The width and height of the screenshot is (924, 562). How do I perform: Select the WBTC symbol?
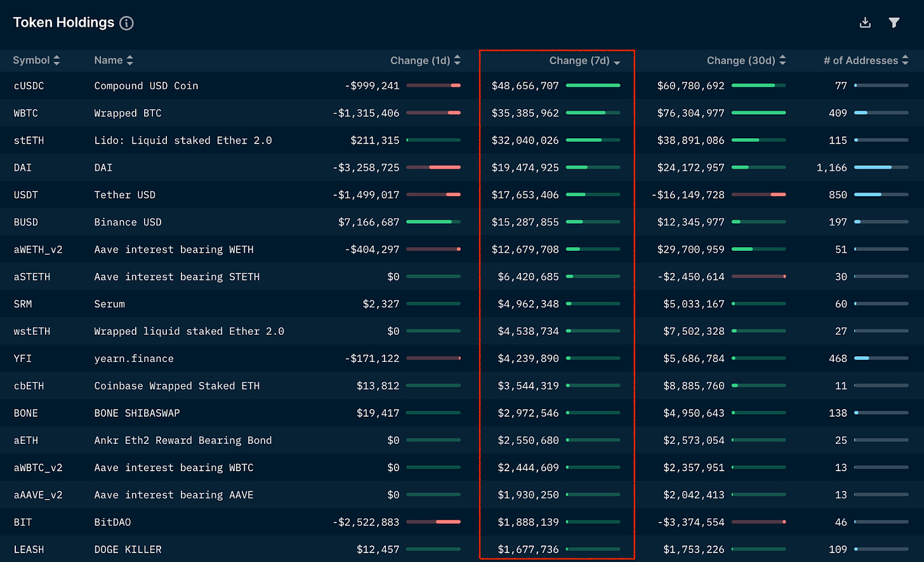pyautogui.click(x=26, y=113)
